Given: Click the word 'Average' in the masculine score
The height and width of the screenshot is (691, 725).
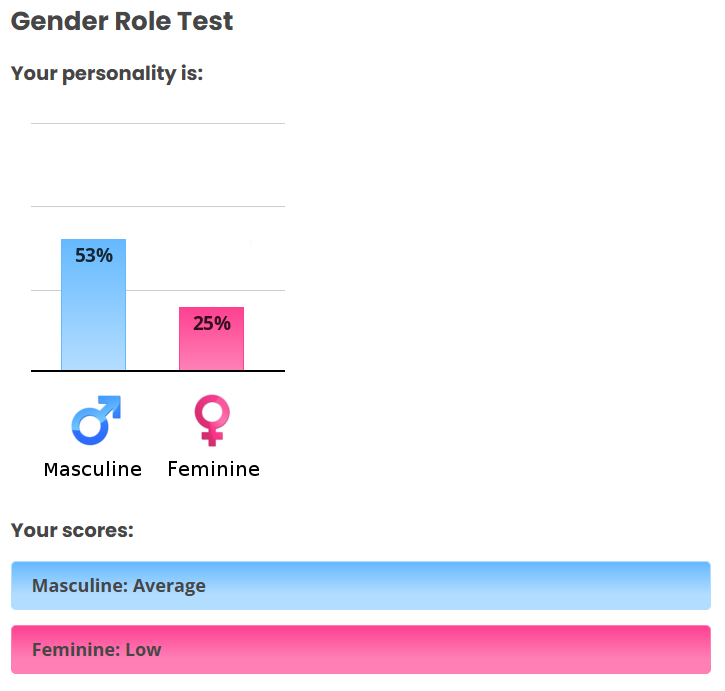Looking at the screenshot, I should tap(169, 586).
